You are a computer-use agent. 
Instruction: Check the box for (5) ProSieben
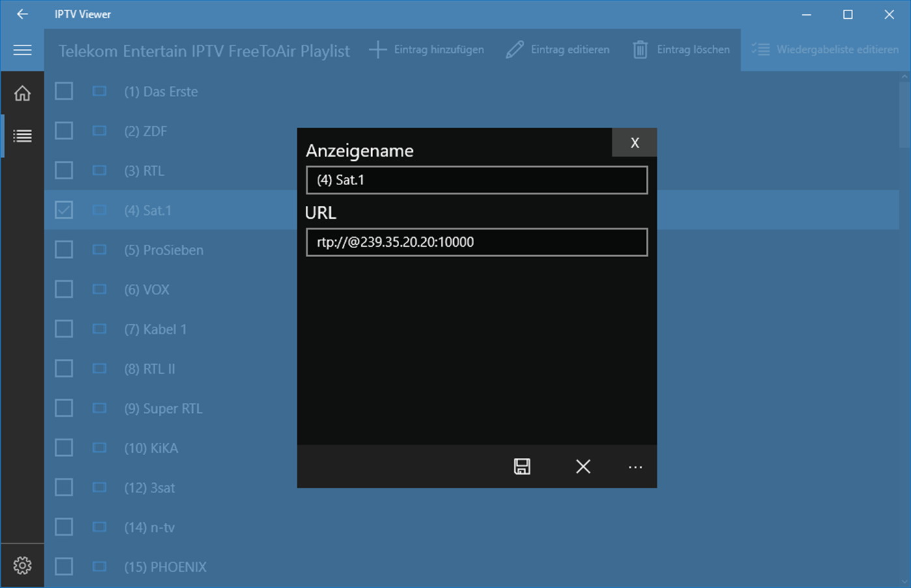click(64, 249)
